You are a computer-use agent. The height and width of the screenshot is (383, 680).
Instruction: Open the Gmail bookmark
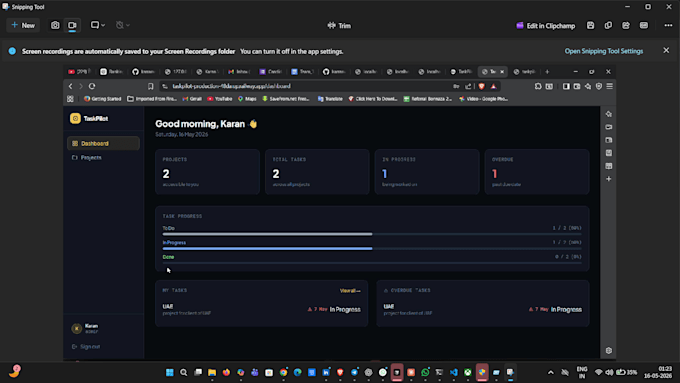[192, 99]
